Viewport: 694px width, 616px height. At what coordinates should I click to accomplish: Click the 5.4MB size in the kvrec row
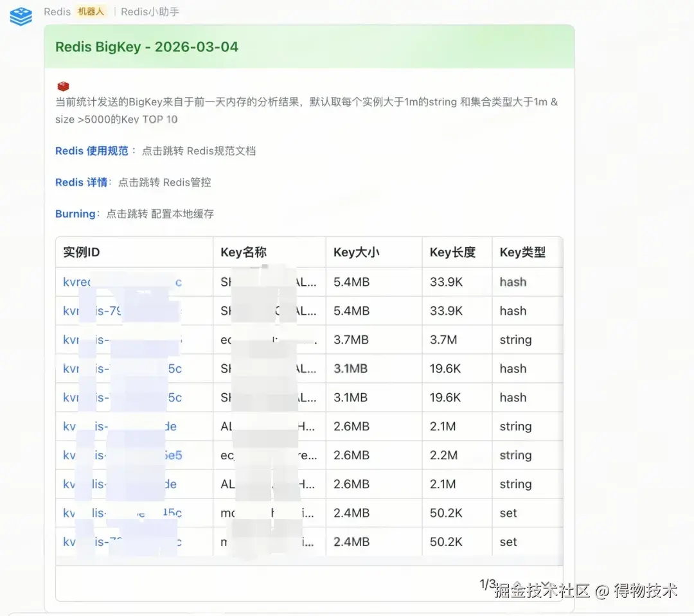351,282
